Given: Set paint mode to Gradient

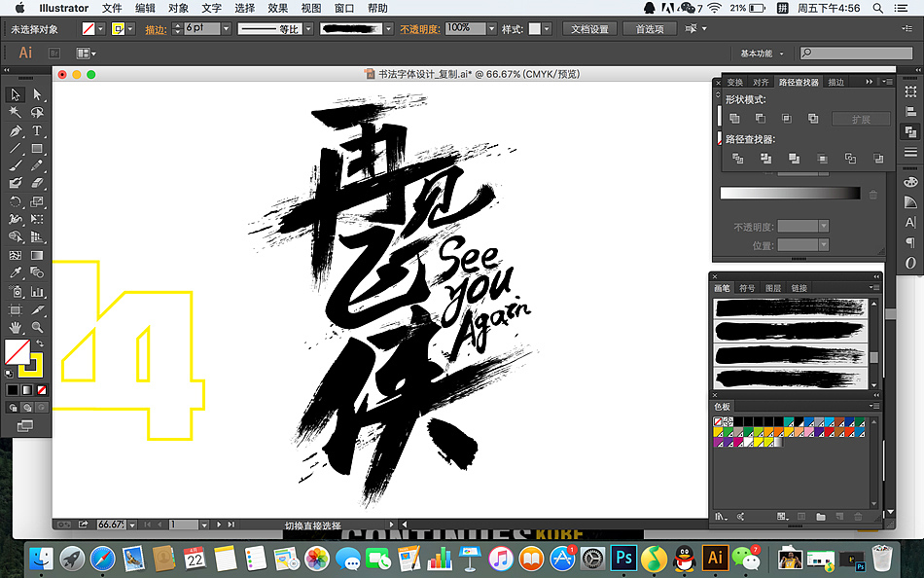Looking at the screenshot, I should [x=27, y=390].
